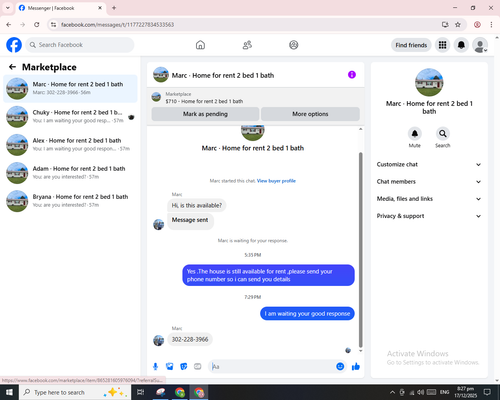This screenshot has width=500, height=400.
Task: Click the taskbar volume icon
Action: (421, 392)
